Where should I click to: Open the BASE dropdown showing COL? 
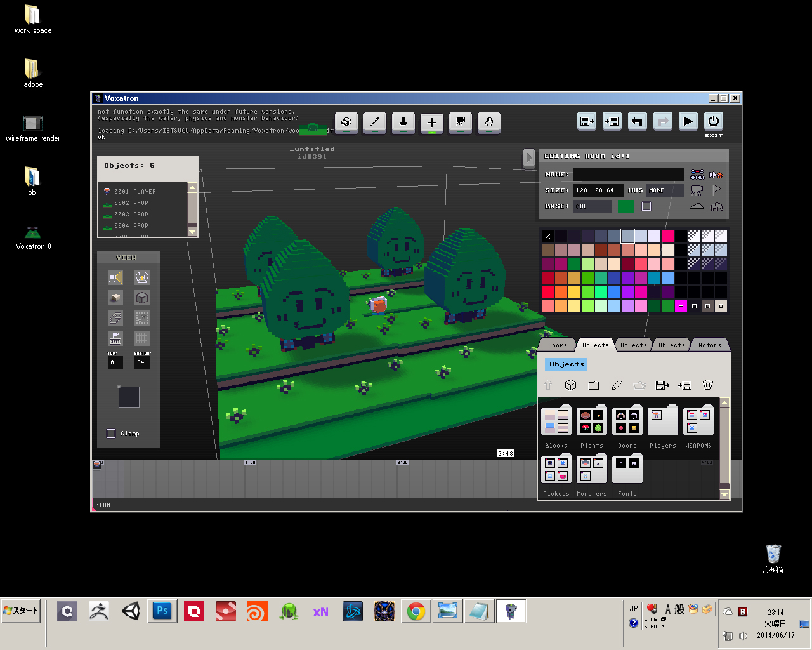[x=593, y=206]
